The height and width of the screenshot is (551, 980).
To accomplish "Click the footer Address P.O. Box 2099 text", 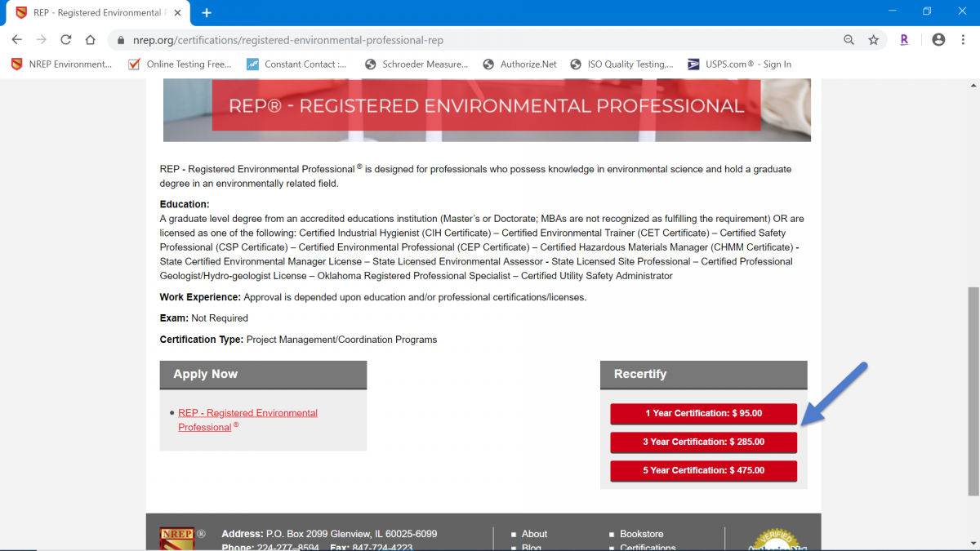I will pyautogui.click(x=329, y=534).
